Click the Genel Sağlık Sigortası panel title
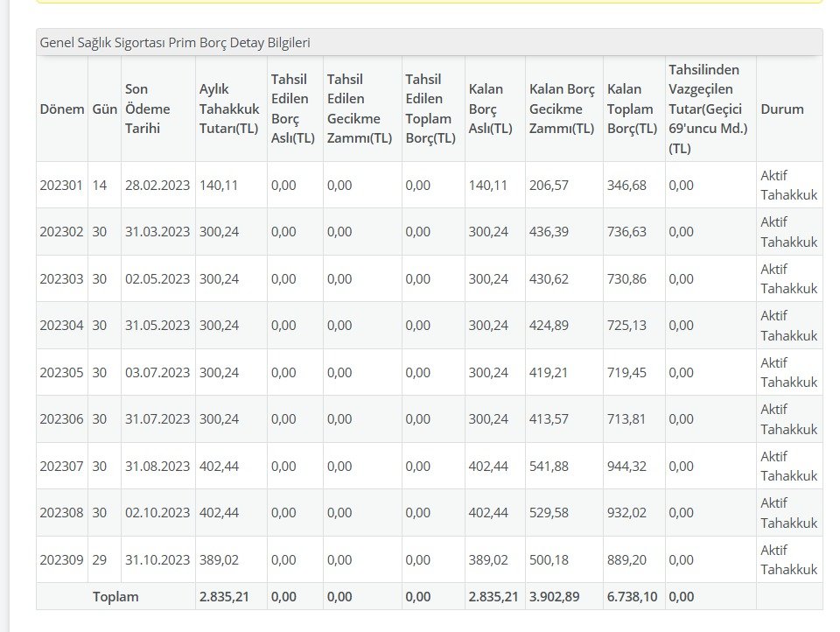The width and height of the screenshot is (840, 632). click(x=175, y=43)
